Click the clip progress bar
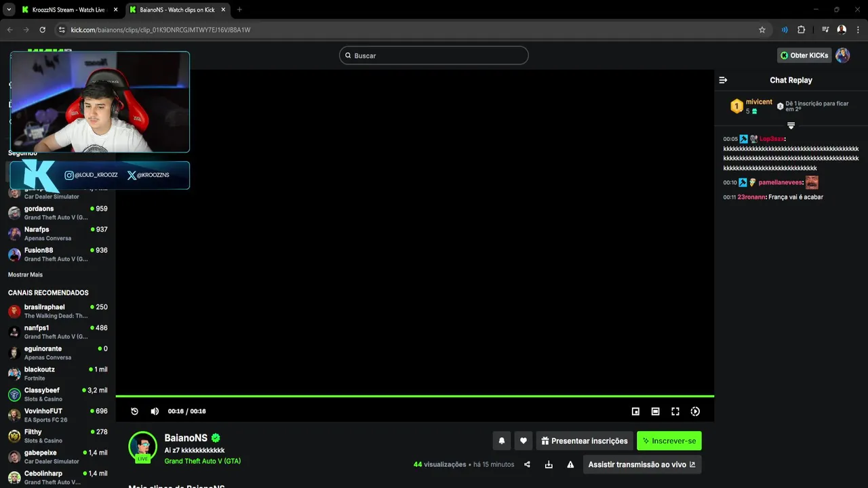The height and width of the screenshot is (488, 868). (x=415, y=396)
